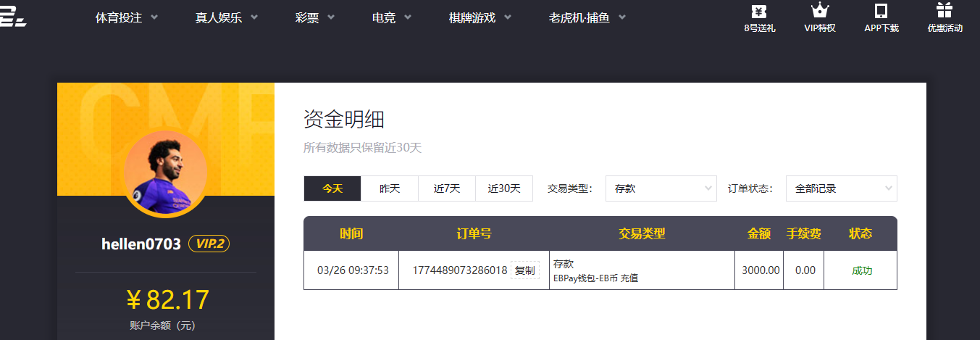980x340 pixels.
Task: Open the 彩票 menu
Action: pyautogui.click(x=315, y=18)
